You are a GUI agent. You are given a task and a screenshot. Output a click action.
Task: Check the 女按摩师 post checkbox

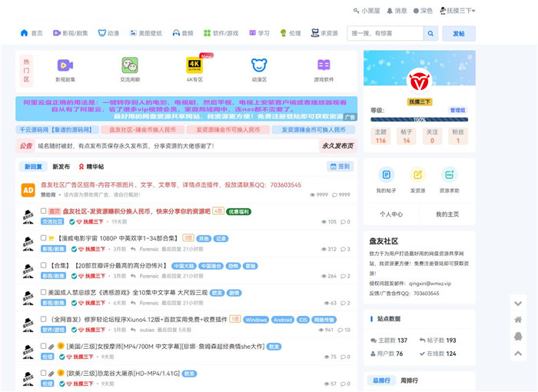pos(44,346)
